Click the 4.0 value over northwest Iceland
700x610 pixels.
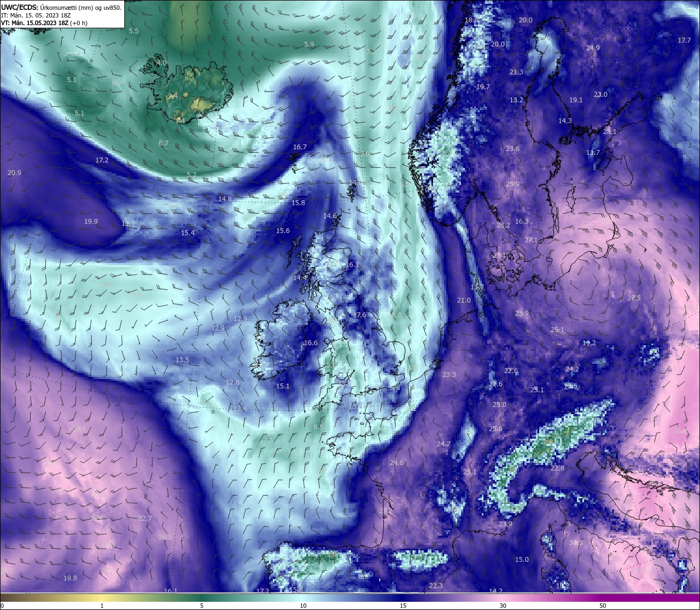click(x=161, y=63)
